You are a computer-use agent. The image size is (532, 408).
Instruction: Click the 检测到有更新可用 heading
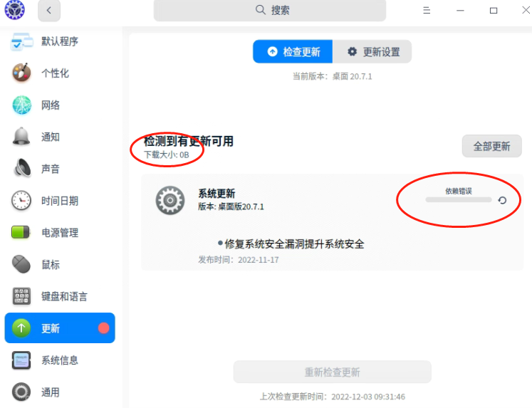[189, 141]
